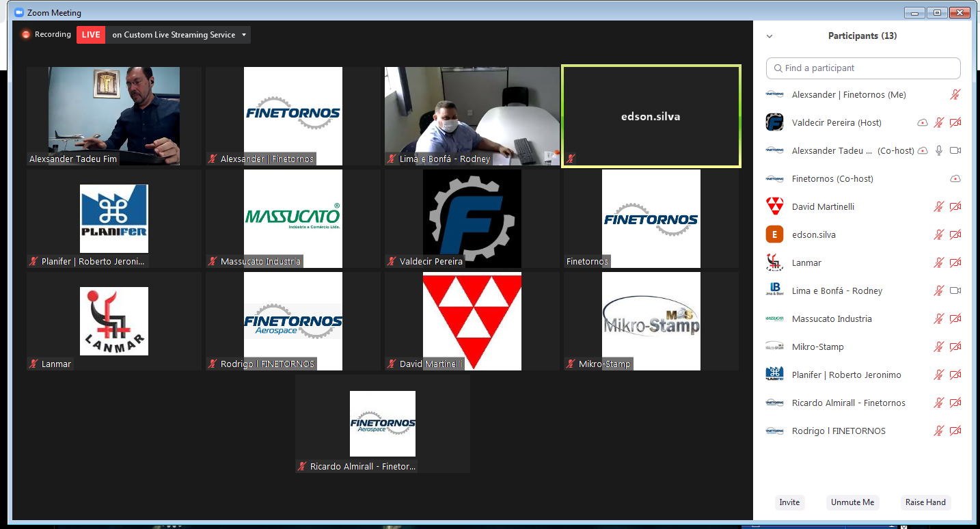Click the Raise Hand button
Image resolution: width=980 pixels, height=529 pixels.
[925, 502]
